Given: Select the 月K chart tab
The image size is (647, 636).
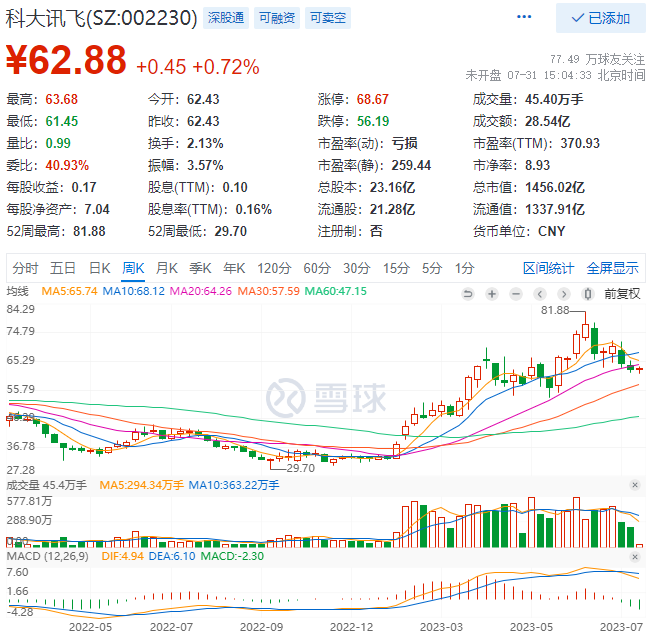Looking at the screenshot, I should click(x=166, y=268).
